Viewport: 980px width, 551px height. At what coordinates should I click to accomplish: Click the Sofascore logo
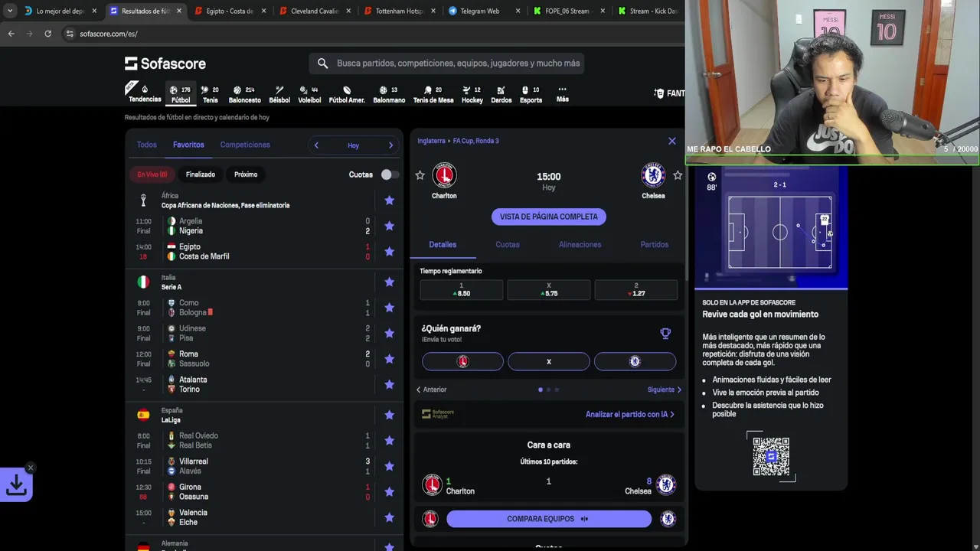pyautogui.click(x=165, y=64)
